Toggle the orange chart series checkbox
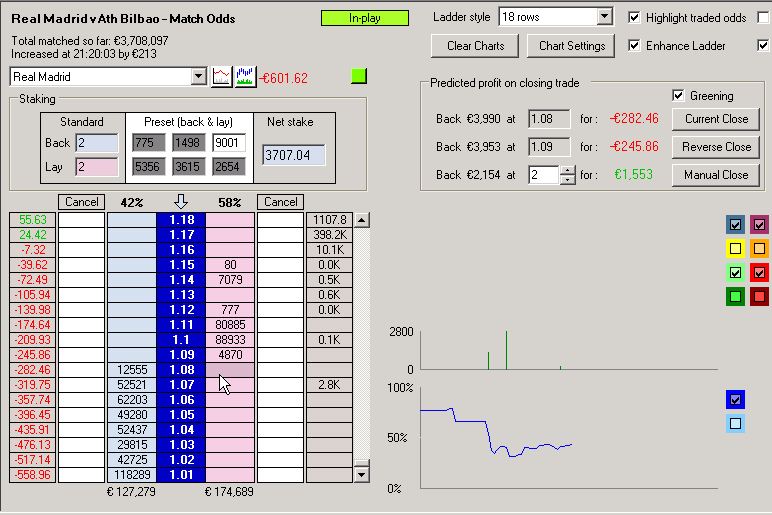Viewport: 772px width, 515px height. (x=760, y=248)
